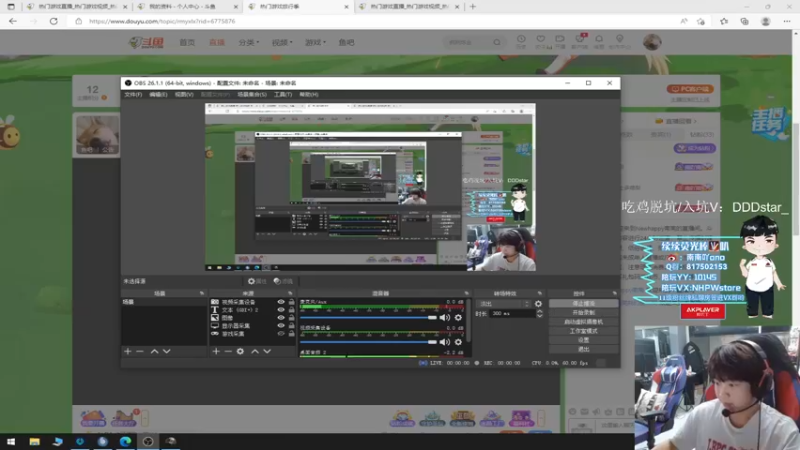The width and height of the screenshot is (800, 450).
Task: Click the OBS icon in the taskbar
Action: point(148,441)
